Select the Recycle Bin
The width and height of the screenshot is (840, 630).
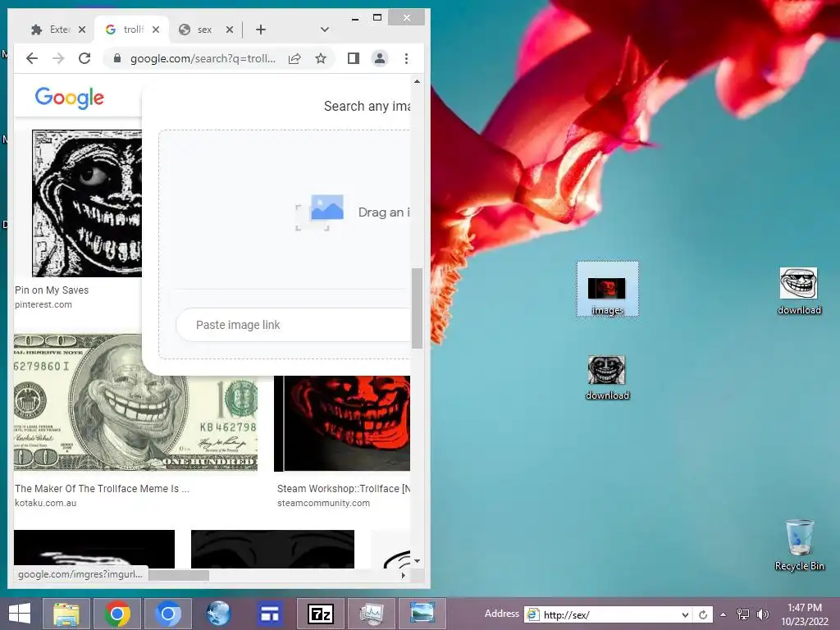[x=799, y=545]
